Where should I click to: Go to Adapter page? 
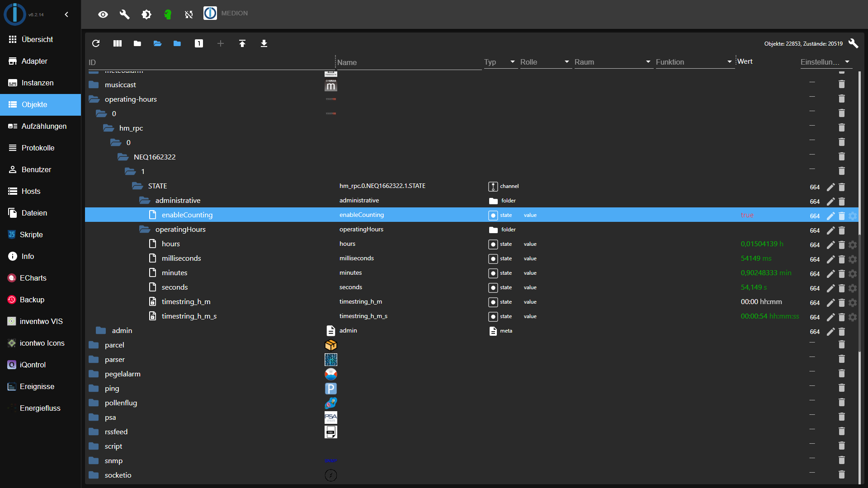(41, 61)
